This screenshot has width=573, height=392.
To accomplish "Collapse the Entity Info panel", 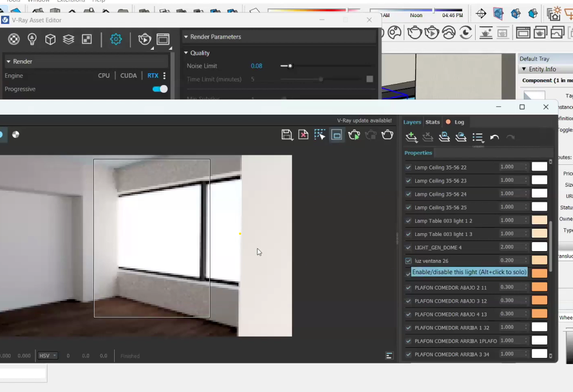I will [524, 69].
